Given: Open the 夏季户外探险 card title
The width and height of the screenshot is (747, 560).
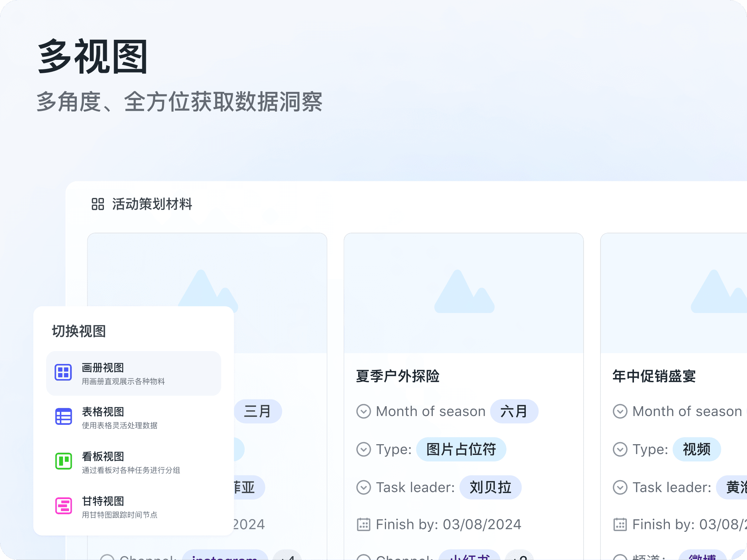Looking at the screenshot, I should pyautogui.click(x=398, y=376).
